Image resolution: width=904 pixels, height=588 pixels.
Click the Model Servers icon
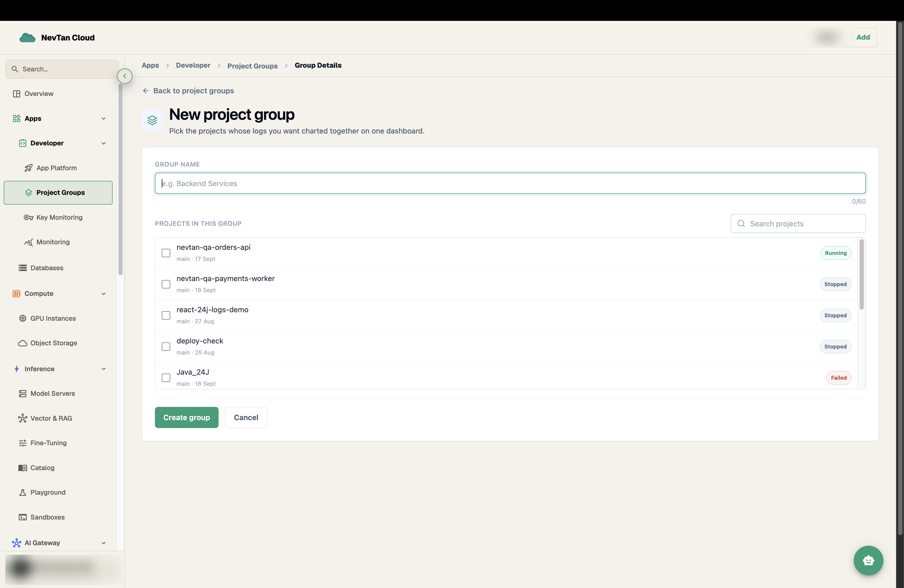click(x=23, y=393)
